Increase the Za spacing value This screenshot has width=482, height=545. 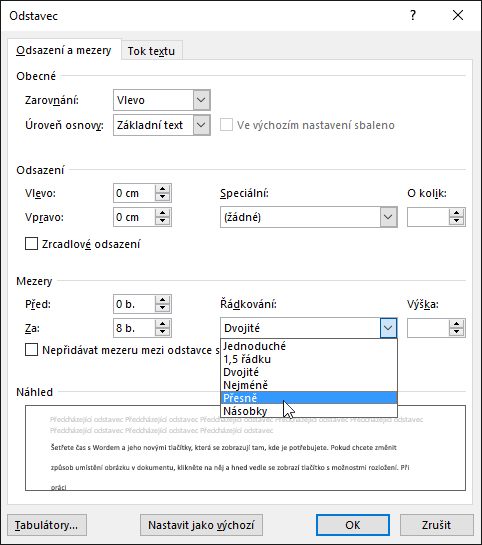tap(162, 324)
